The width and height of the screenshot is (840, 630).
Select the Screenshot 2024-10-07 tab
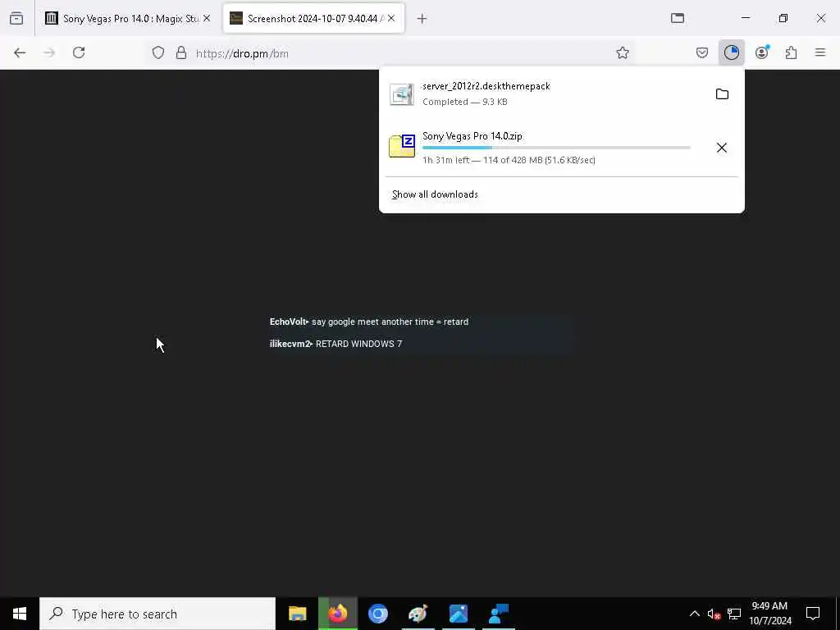point(313,18)
